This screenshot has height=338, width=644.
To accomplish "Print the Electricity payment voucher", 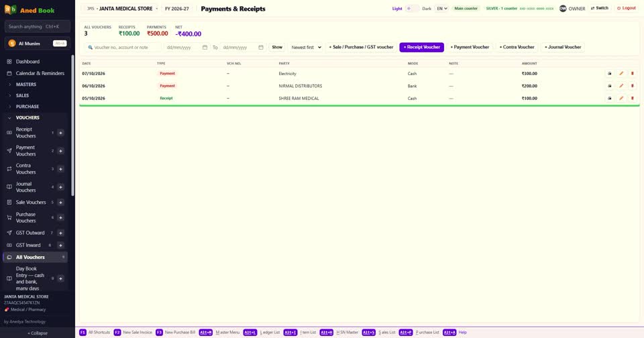I will tap(610, 74).
